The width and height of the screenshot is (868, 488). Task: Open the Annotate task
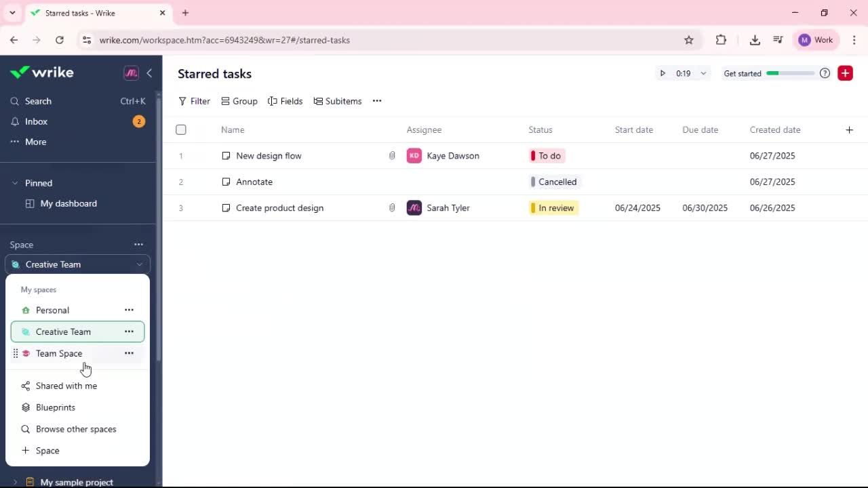pyautogui.click(x=254, y=182)
